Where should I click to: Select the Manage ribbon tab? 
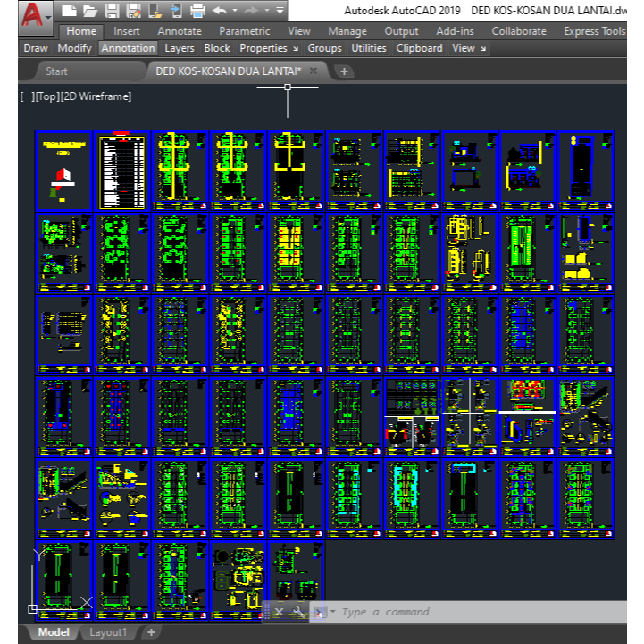point(347,31)
